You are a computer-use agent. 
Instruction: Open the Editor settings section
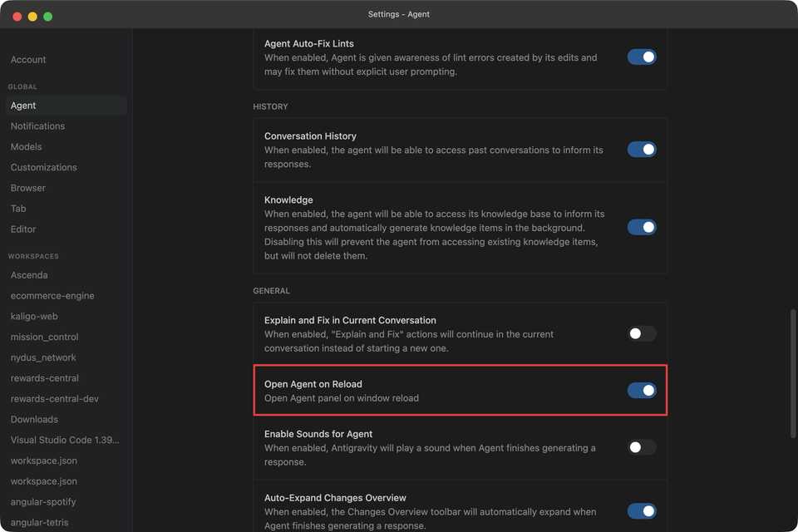(x=22, y=229)
